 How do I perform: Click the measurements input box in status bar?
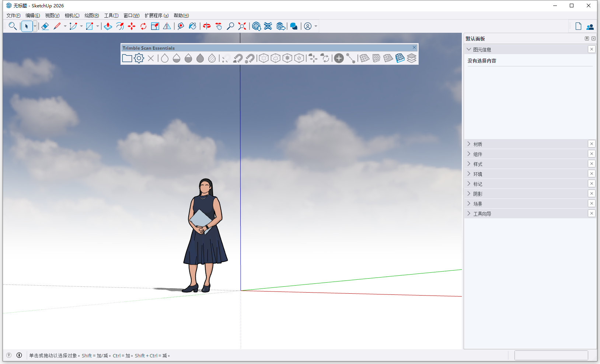click(551, 355)
